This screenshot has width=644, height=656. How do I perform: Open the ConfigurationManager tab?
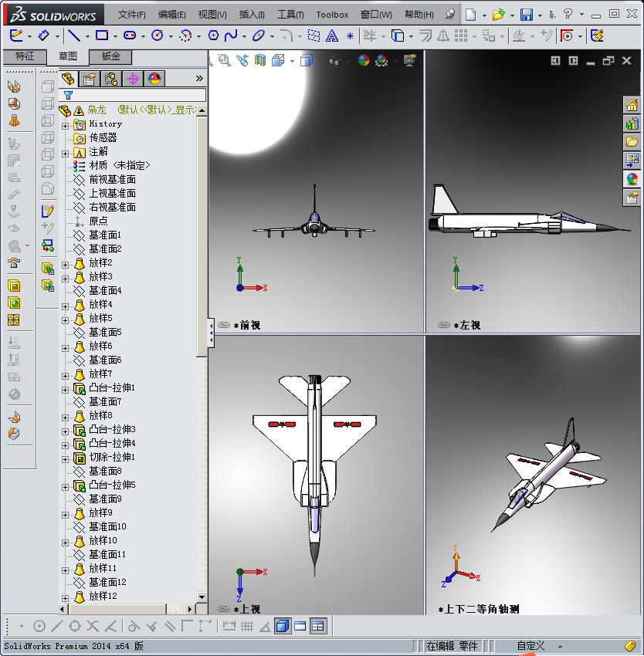tap(111, 79)
